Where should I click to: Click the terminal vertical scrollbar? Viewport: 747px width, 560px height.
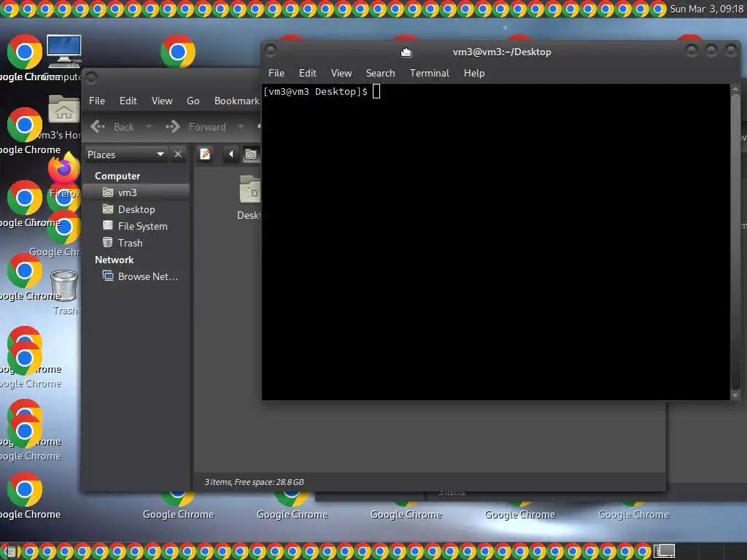735,241
